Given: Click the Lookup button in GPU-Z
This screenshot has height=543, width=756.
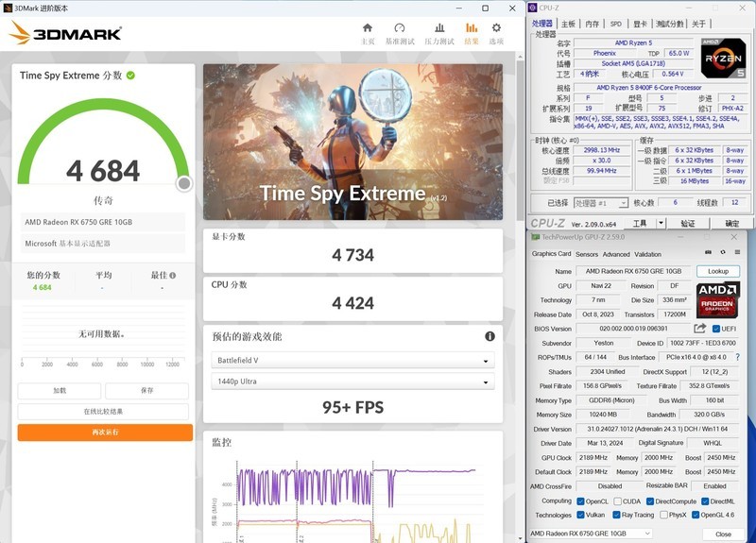Looking at the screenshot, I should pos(718,271).
